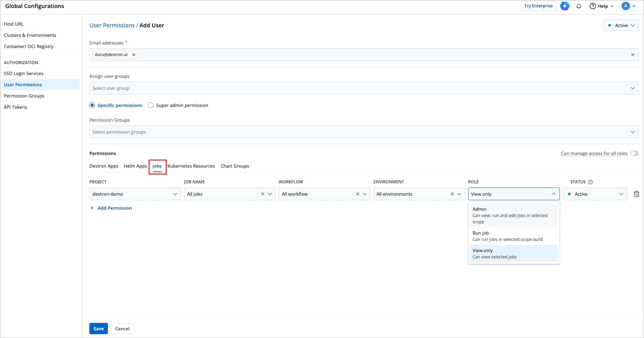The height and width of the screenshot is (338, 644).
Task: Delete the permission row with trash icon
Action: (636, 194)
